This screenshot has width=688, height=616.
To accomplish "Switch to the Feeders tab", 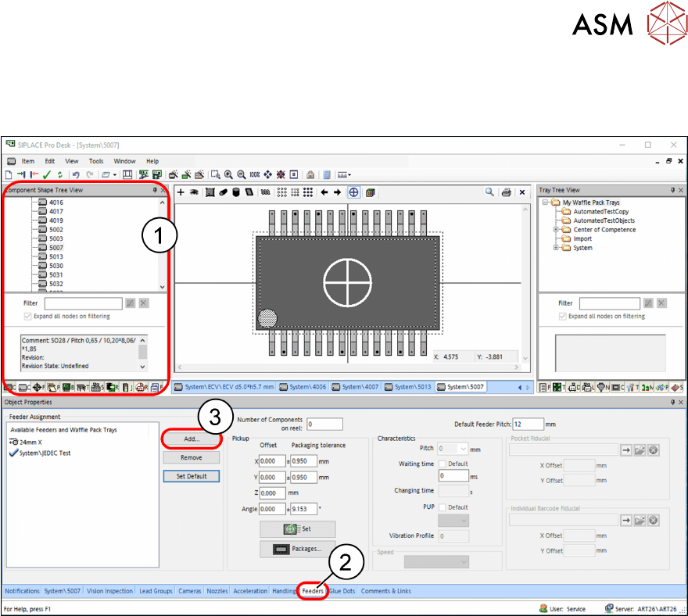I will (313, 591).
